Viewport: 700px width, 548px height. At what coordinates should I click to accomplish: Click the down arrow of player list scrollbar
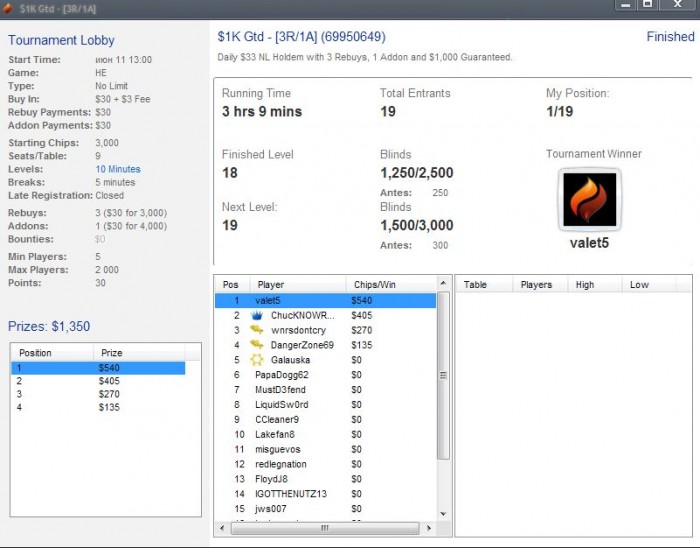coord(443,514)
